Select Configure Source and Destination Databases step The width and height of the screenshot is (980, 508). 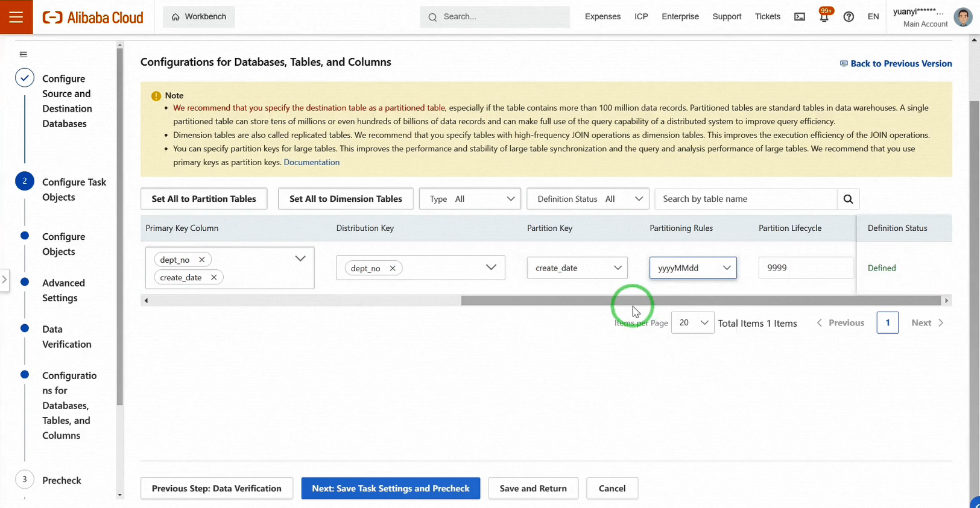coord(67,101)
